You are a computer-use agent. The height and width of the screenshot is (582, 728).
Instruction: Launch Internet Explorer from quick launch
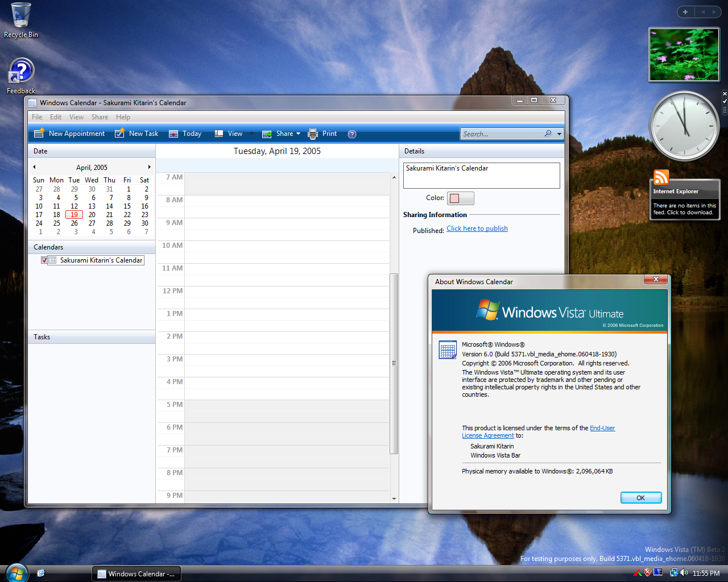click(41, 573)
